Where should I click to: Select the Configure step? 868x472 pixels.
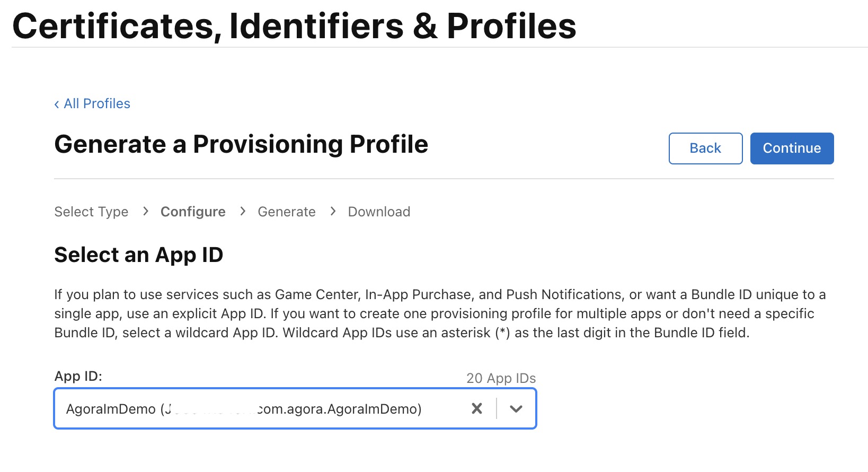[193, 212]
